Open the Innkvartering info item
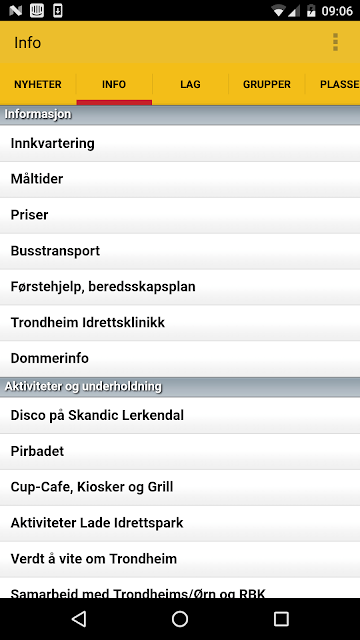 [180, 143]
